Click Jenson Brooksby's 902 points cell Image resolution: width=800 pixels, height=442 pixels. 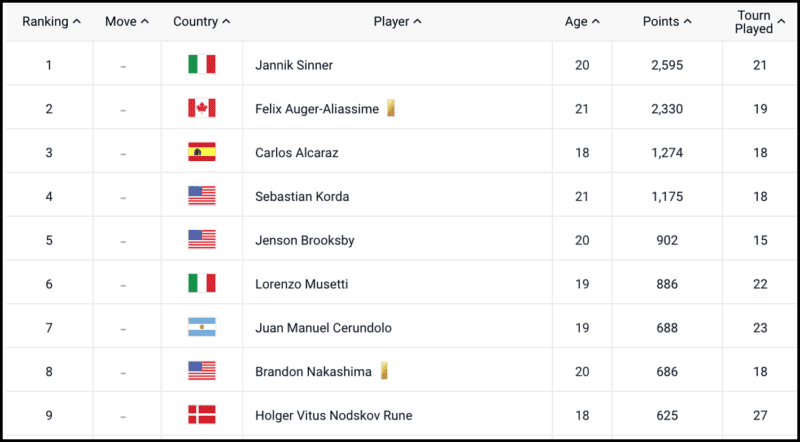pos(667,240)
